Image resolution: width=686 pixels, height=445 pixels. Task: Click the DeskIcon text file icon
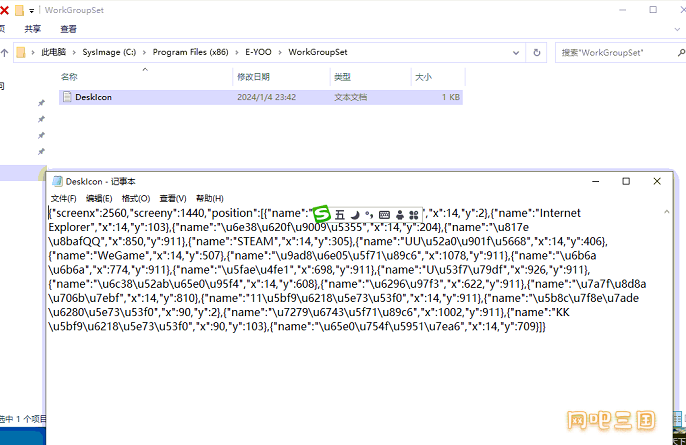click(x=67, y=97)
